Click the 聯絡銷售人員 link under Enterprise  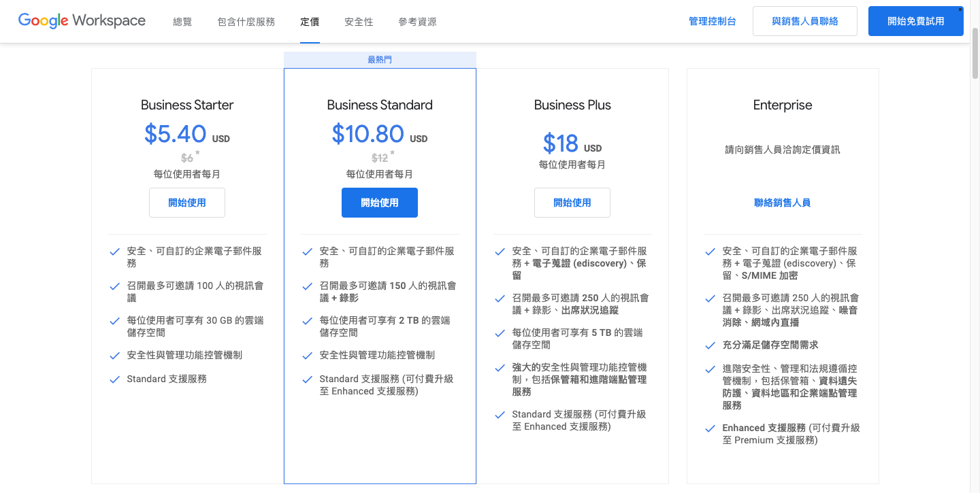coord(783,203)
